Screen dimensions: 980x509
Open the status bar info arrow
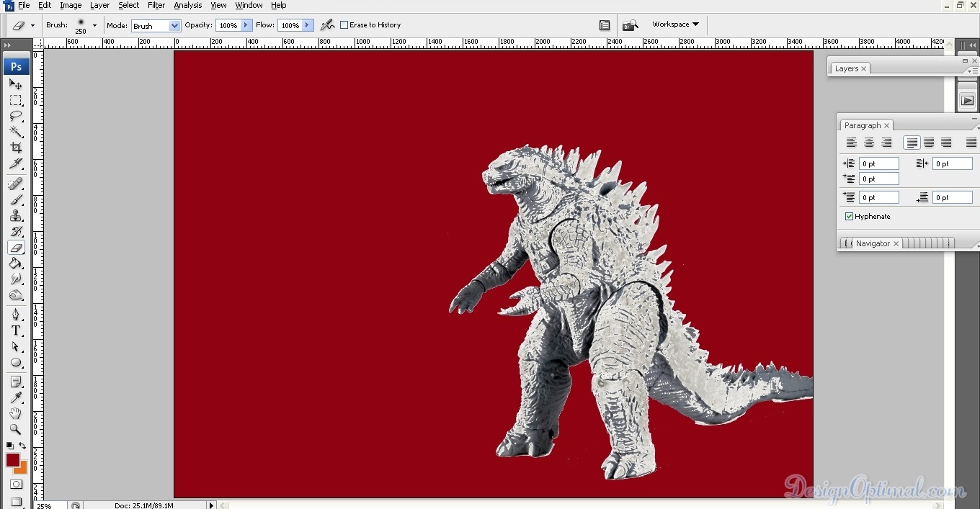coord(211,505)
